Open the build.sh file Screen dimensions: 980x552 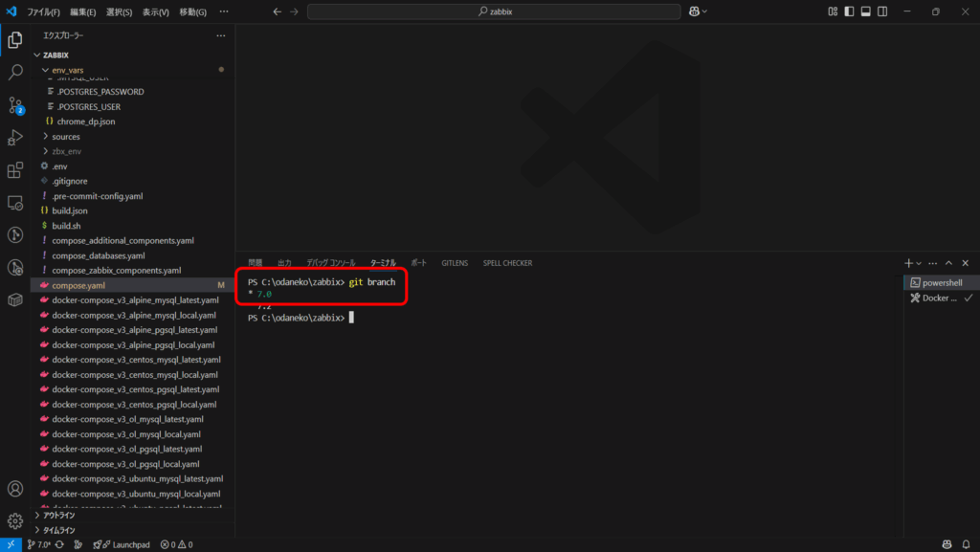(132, 226)
